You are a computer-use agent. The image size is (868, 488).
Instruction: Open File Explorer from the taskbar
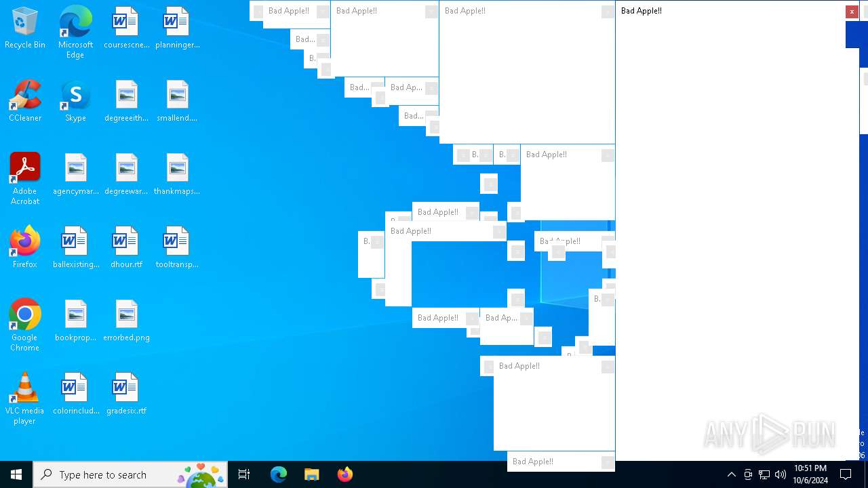[311, 474]
